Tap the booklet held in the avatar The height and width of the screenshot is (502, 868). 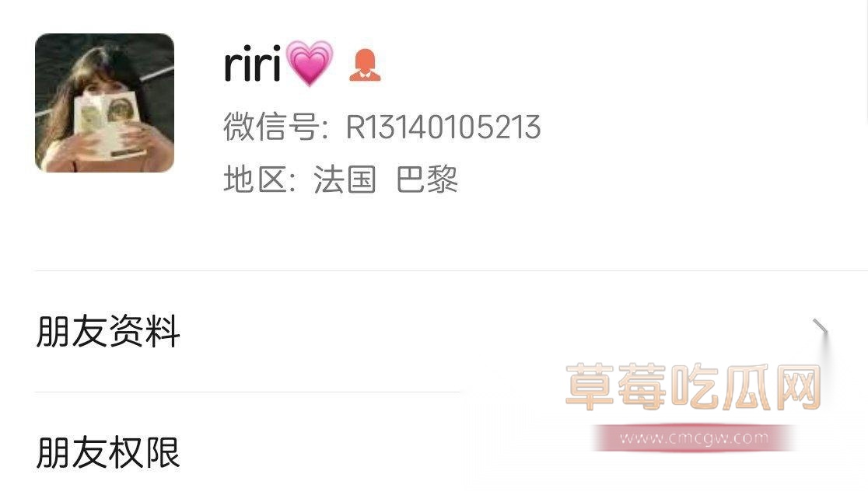pos(109,124)
